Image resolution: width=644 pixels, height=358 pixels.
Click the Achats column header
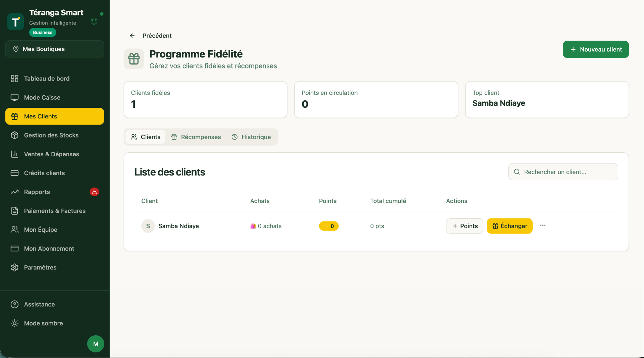260,201
